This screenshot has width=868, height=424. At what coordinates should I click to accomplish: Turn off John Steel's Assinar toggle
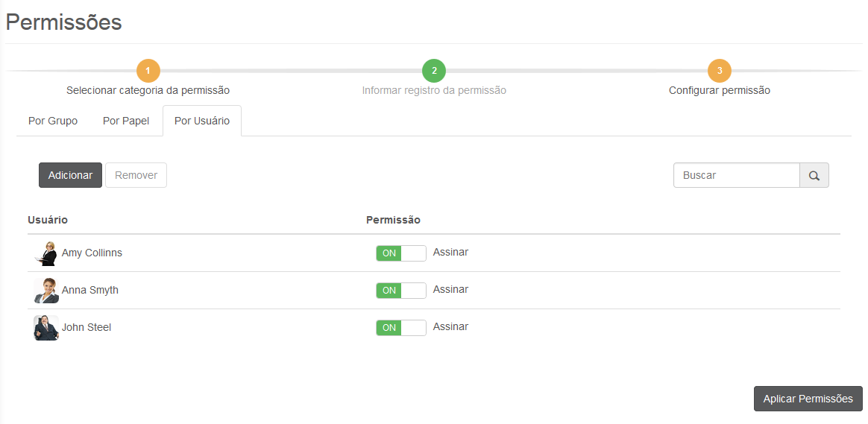pos(401,328)
